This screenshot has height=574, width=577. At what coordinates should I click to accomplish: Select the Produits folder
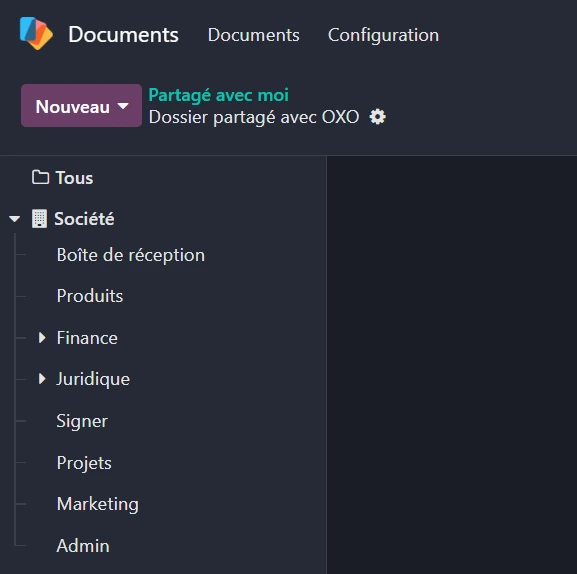tap(90, 296)
